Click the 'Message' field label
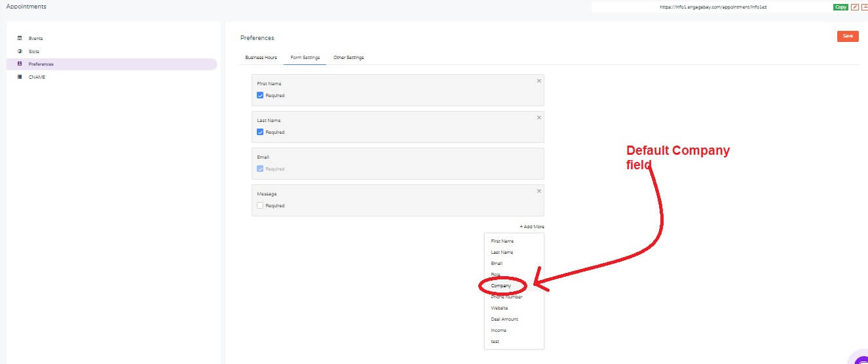Image resolution: width=868 pixels, height=364 pixels. pos(267,194)
